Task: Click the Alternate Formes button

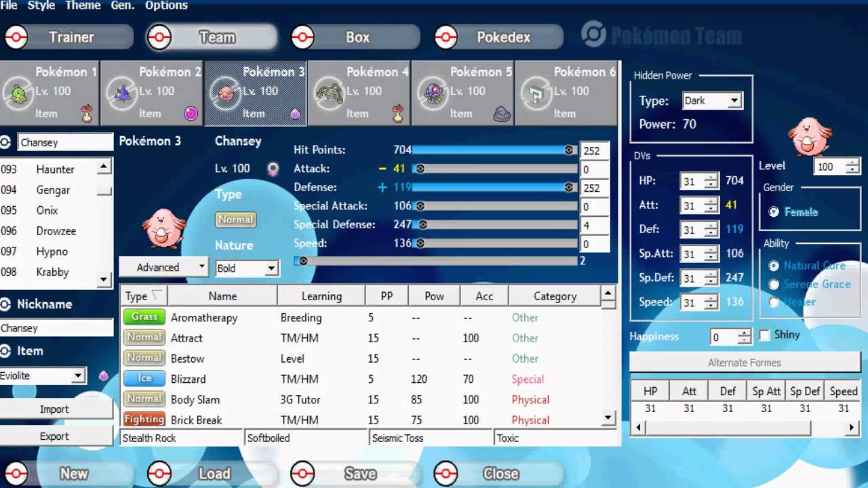Action: (x=745, y=363)
